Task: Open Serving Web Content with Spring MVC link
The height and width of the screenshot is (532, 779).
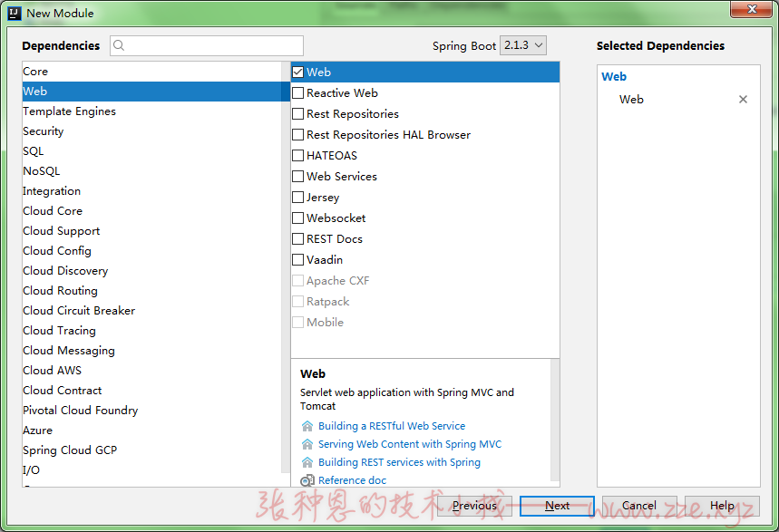Action: (410, 444)
